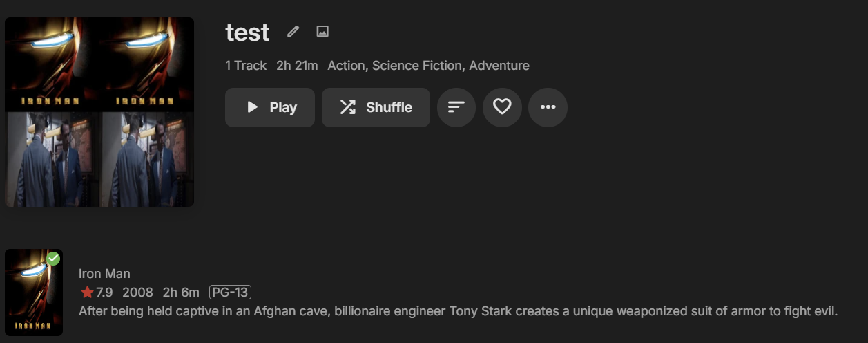Toggle the green watched checkmark
Viewport: 868px width, 343px height.
click(x=53, y=259)
